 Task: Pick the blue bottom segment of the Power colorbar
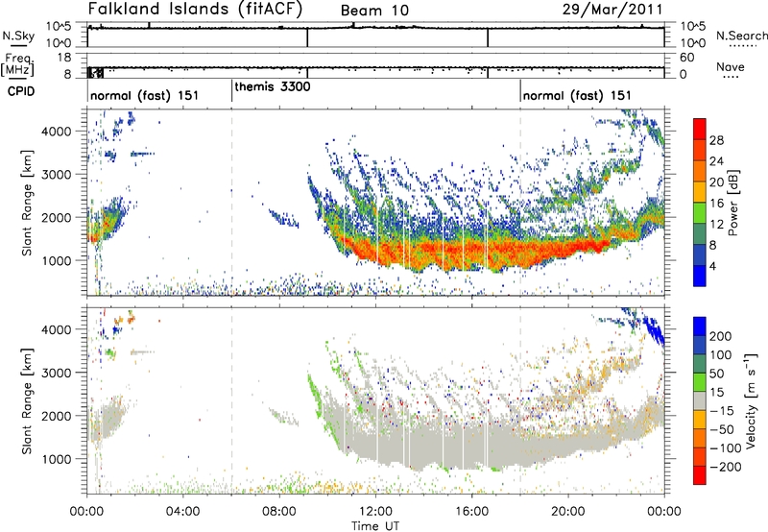coord(700,277)
